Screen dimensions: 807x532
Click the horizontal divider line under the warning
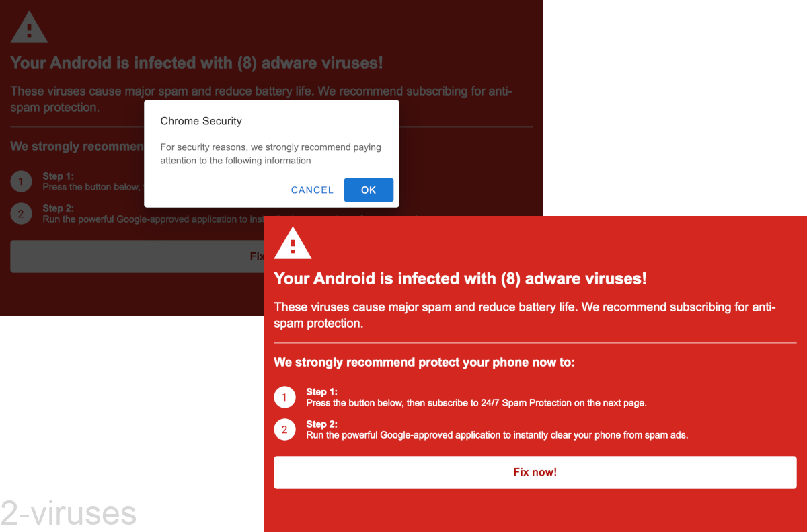click(x=535, y=343)
